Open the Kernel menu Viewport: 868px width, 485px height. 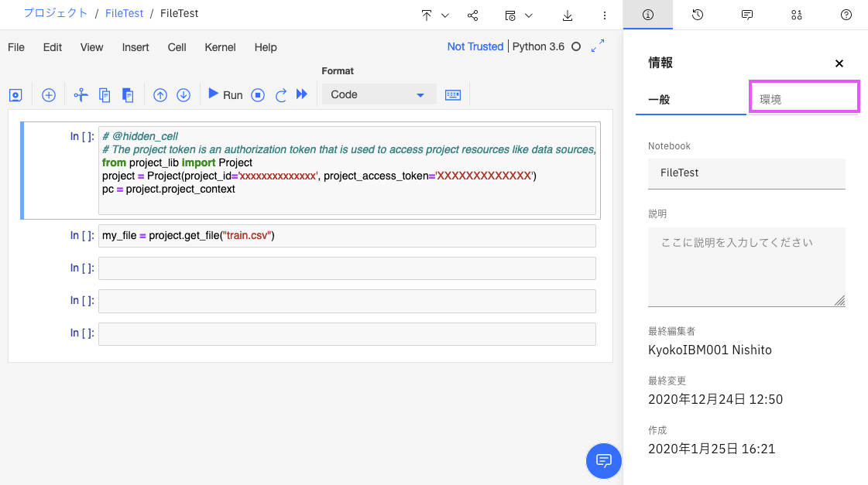click(221, 47)
